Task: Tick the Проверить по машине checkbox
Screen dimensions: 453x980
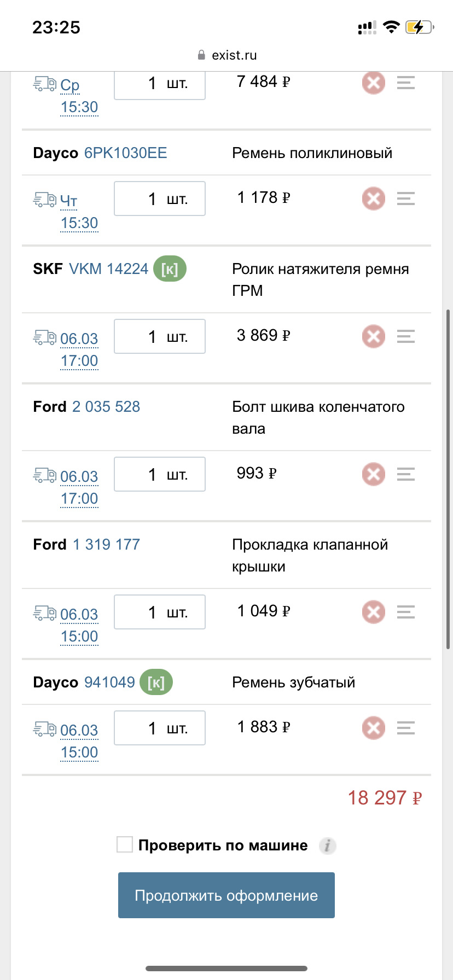Action: 125,845
